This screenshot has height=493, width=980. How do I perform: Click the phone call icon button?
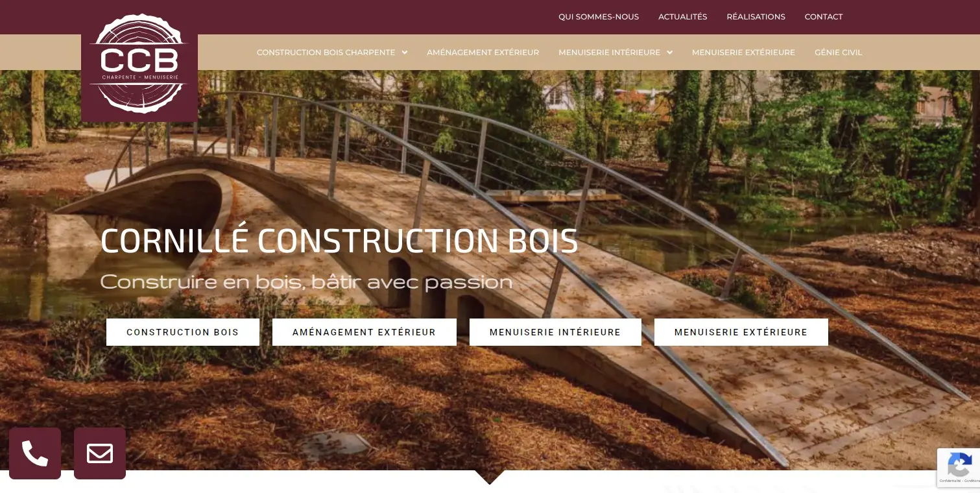35,453
